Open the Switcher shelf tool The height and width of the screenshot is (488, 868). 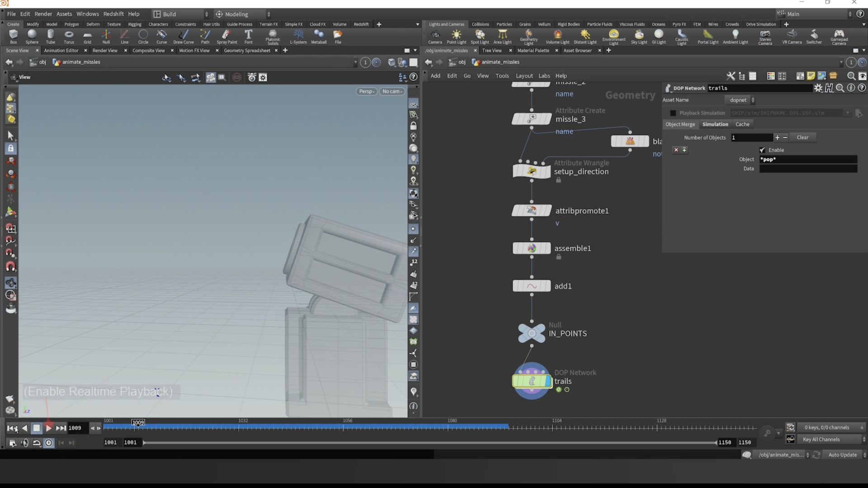point(814,37)
